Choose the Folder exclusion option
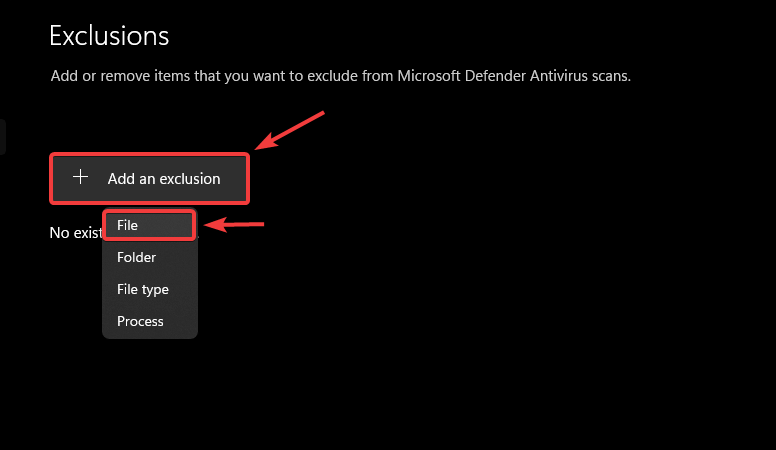Screen dimensions: 776x450 [136, 257]
